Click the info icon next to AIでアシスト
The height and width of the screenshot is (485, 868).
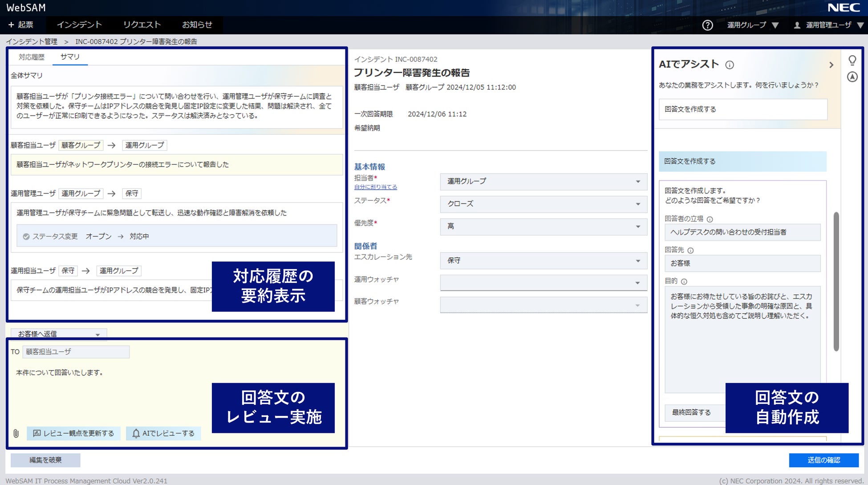click(730, 65)
